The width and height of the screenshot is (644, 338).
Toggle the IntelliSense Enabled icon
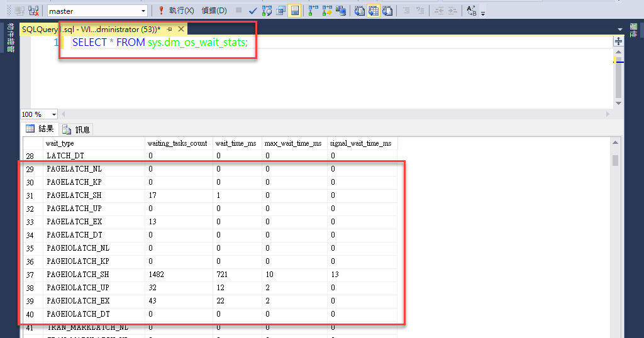[294, 11]
